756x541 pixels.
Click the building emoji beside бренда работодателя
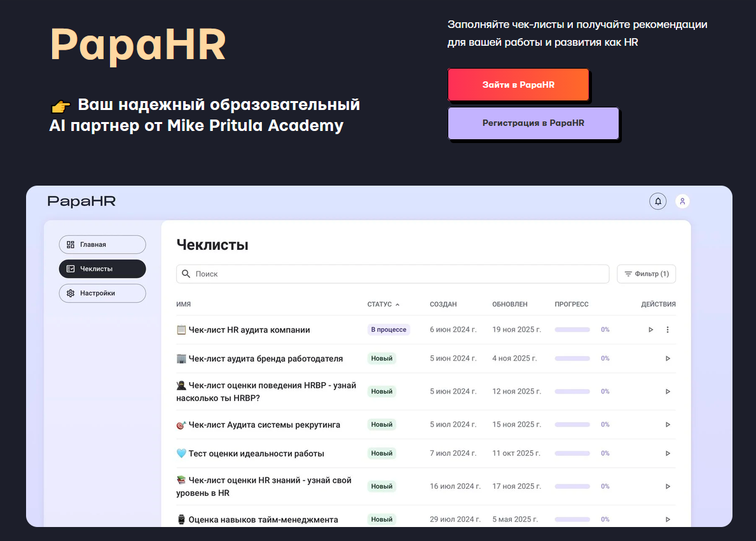point(181,359)
